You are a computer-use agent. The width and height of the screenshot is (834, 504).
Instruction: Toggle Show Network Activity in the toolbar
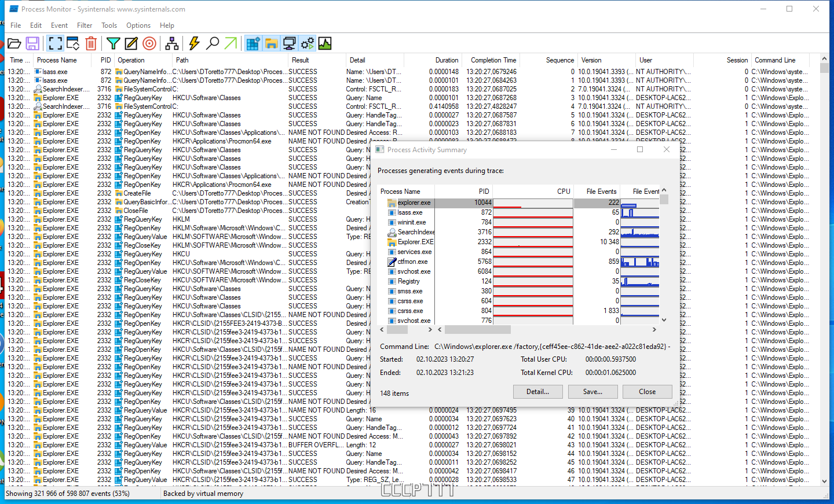pos(289,43)
